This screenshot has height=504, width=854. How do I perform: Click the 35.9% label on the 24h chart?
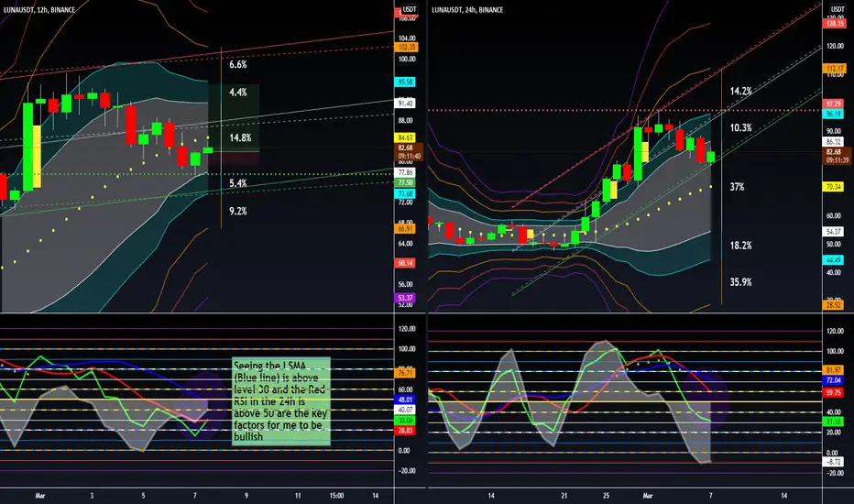[741, 281]
